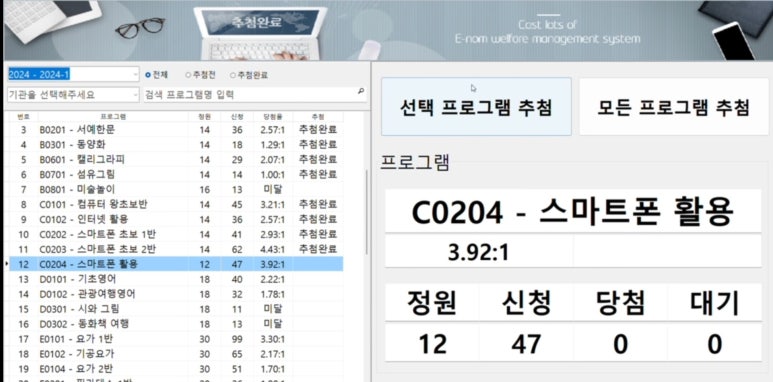Select row B0301 - 동양화
Image resolution: width=773 pixels, height=382 pixels.
coord(176,145)
